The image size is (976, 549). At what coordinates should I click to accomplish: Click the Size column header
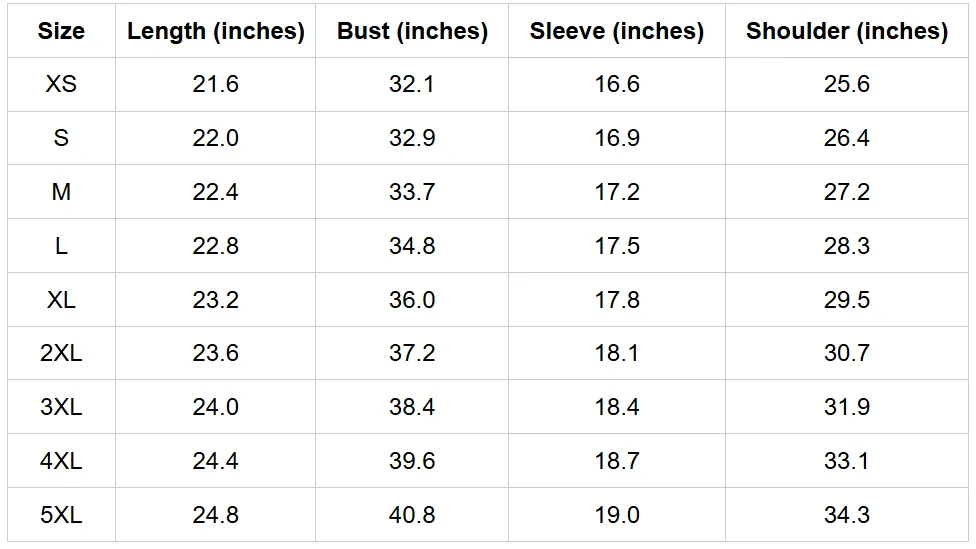61,31
